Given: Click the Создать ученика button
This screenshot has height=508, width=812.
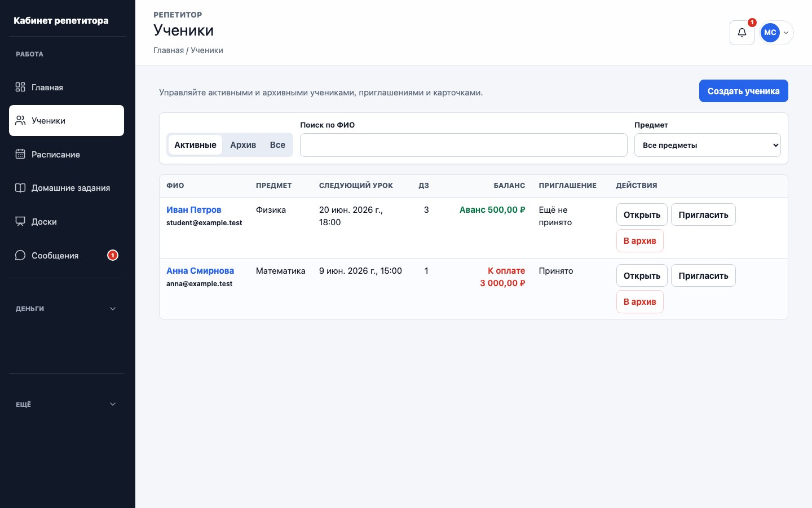Looking at the screenshot, I should (x=743, y=91).
